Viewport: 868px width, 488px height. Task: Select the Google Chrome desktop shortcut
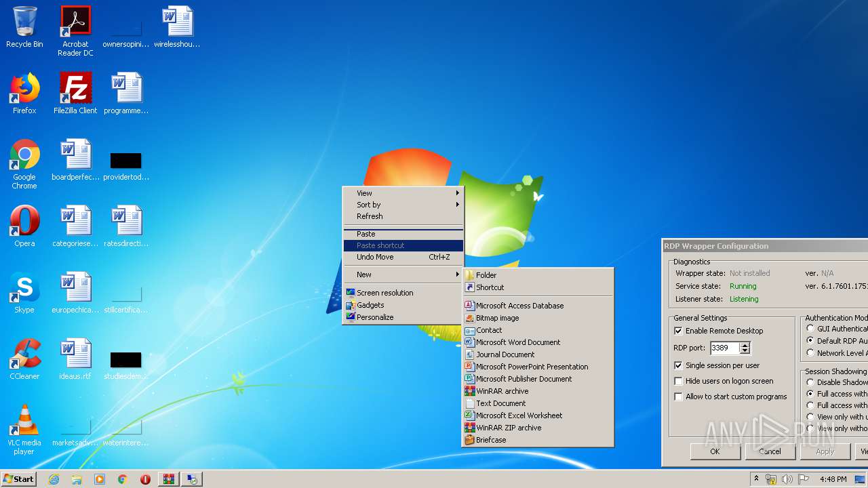pyautogui.click(x=24, y=164)
